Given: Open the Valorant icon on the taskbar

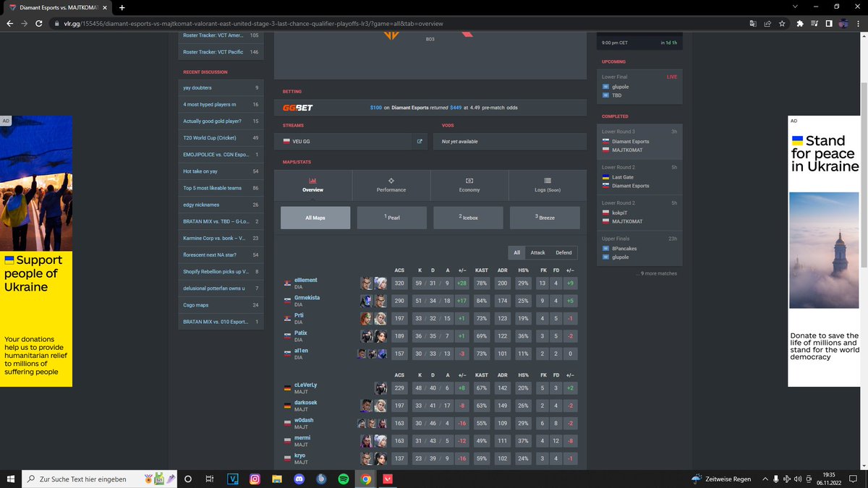Looking at the screenshot, I should point(388,479).
